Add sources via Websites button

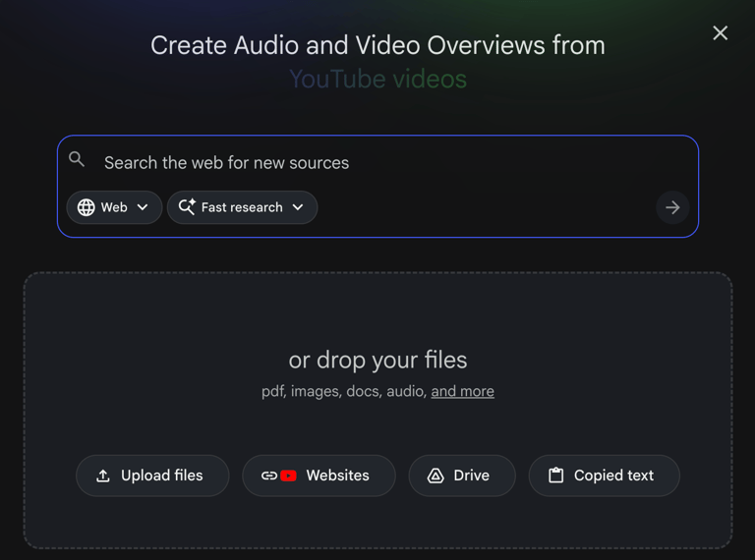(319, 476)
